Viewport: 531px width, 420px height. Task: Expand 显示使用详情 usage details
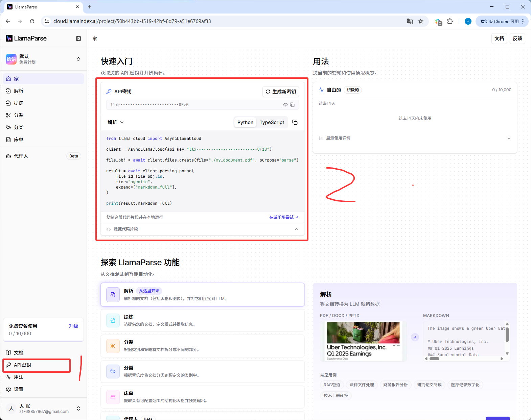click(x=415, y=138)
